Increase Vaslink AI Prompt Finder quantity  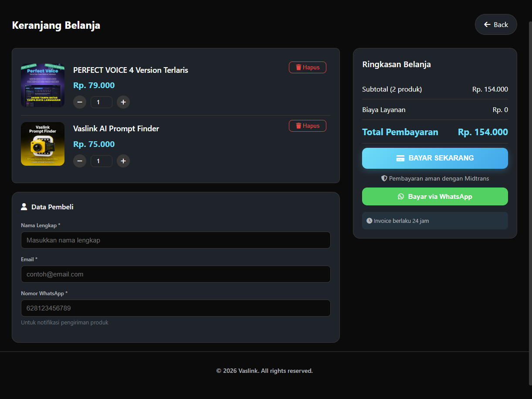click(123, 161)
